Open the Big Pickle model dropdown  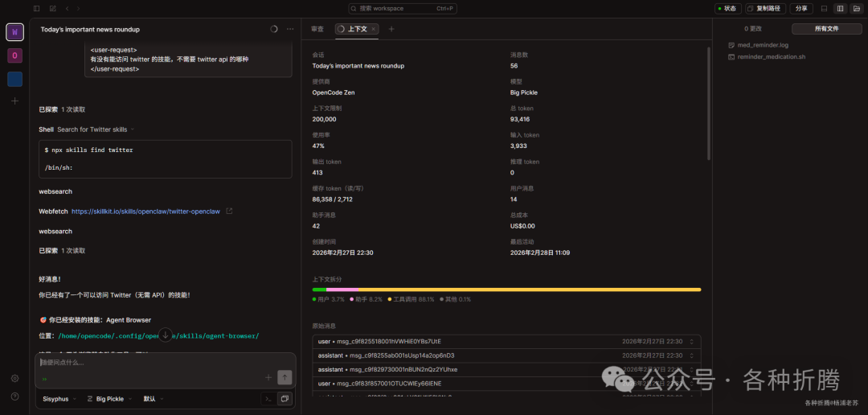[x=109, y=398]
